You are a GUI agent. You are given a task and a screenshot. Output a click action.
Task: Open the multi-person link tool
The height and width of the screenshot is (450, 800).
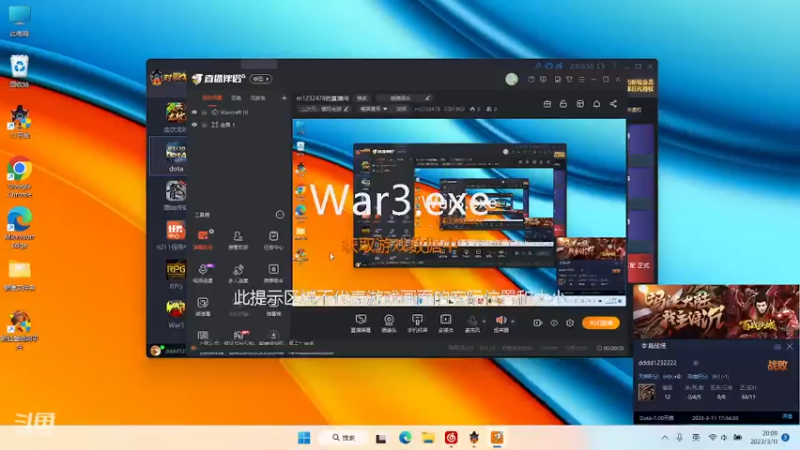pyautogui.click(x=238, y=272)
